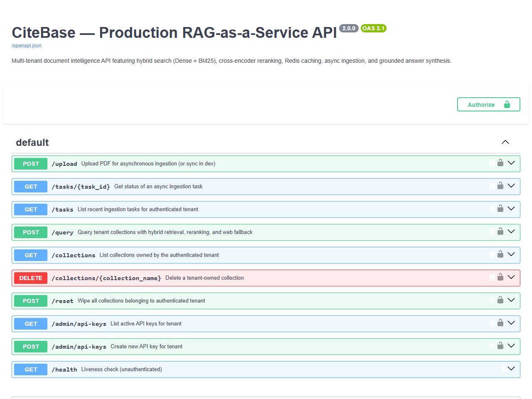The width and height of the screenshot is (532, 399).
Task: Click lock icon on List active API keys row
Action: point(500,323)
